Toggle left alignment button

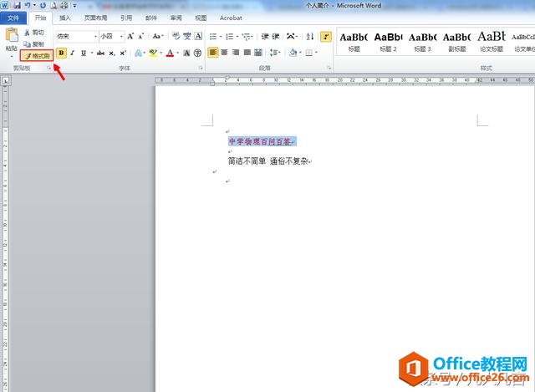click(x=213, y=53)
